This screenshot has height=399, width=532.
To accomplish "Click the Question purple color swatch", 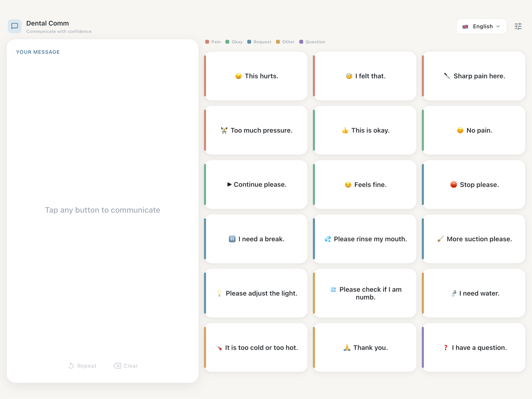I will tap(301, 42).
